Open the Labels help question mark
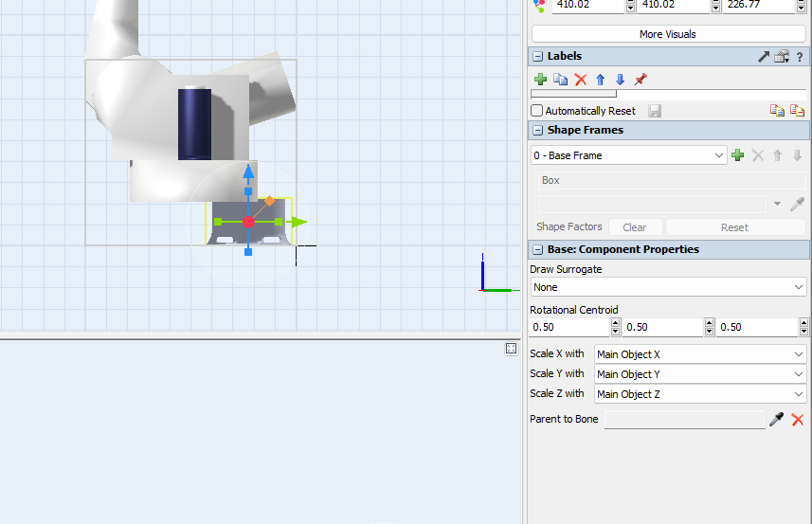812x524 pixels. (x=800, y=57)
